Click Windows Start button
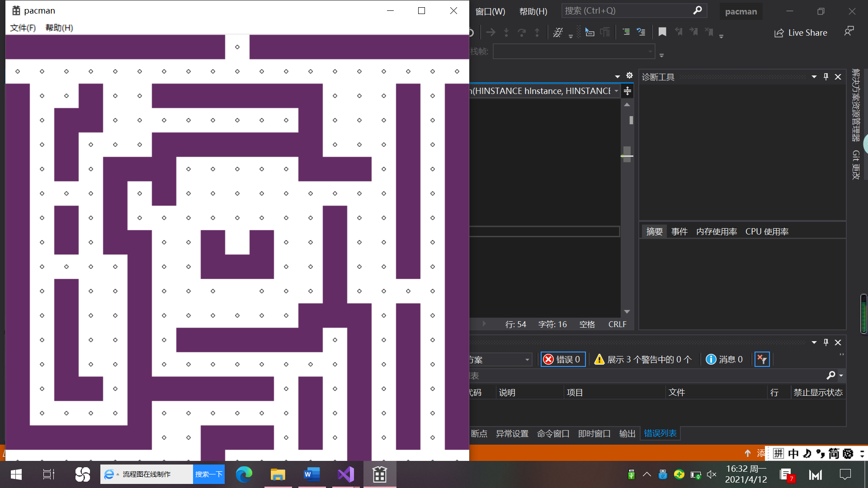 coord(16,474)
